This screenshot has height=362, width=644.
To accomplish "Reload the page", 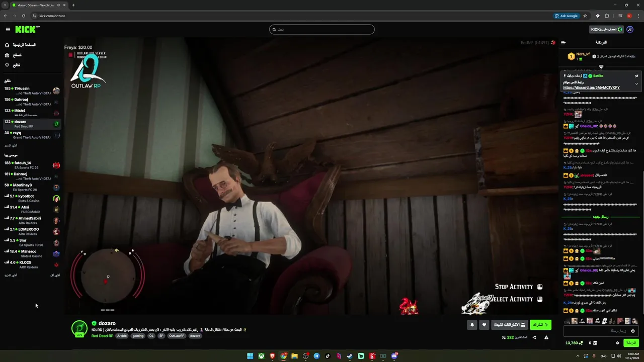I will pos(23,16).
